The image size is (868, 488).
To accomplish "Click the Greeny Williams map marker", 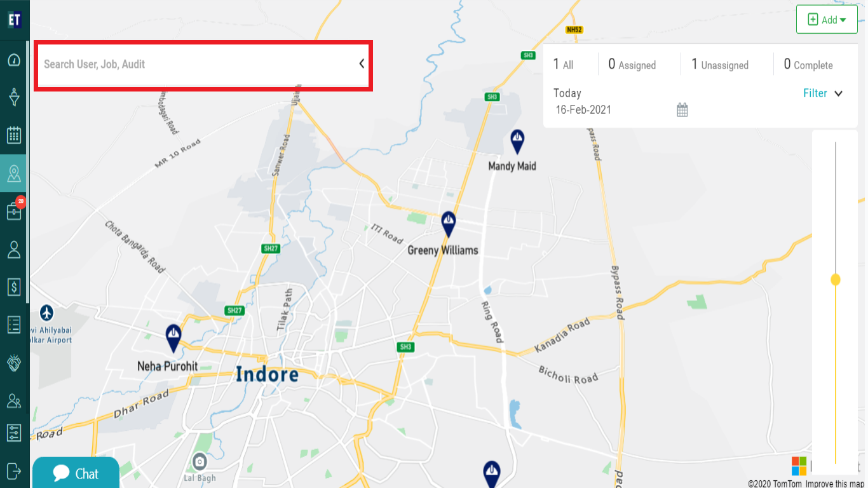I will pyautogui.click(x=449, y=224).
